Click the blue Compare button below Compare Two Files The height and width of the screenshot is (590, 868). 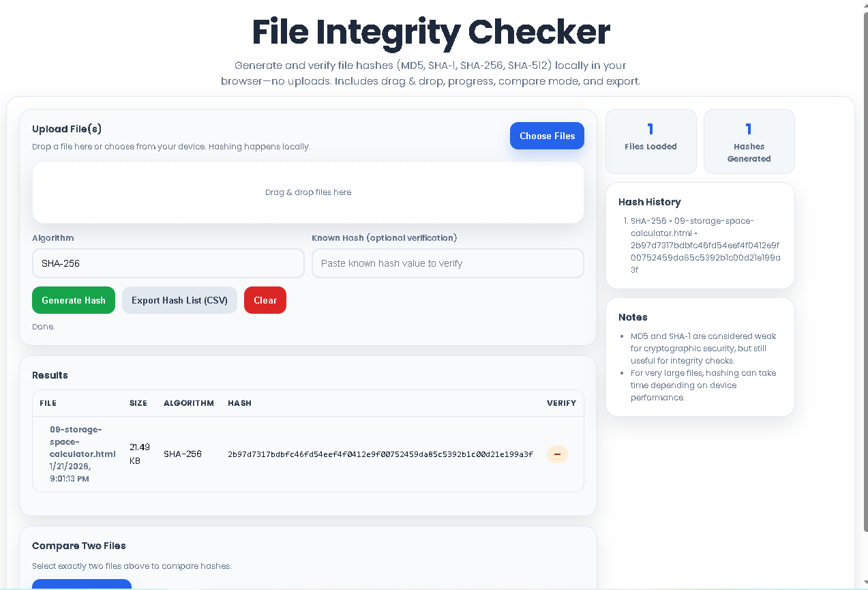(81, 585)
